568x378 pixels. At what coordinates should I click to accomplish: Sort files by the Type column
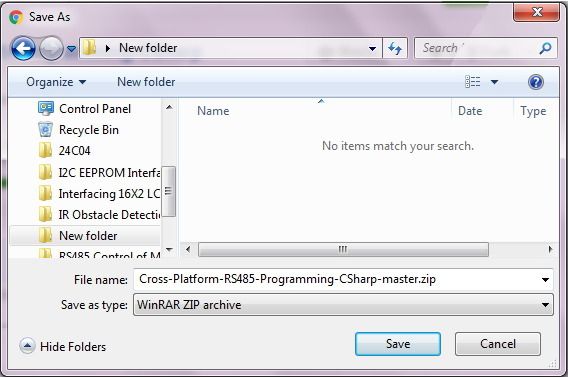point(533,111)
